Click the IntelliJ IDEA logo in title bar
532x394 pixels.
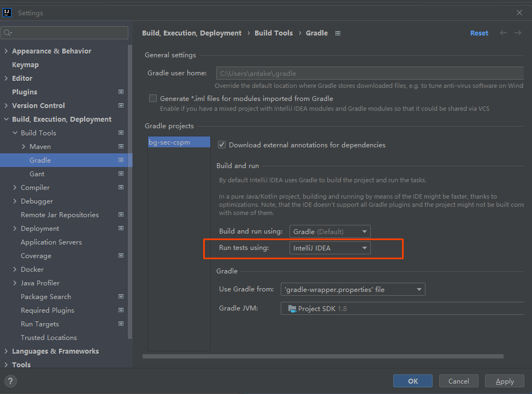7,13
